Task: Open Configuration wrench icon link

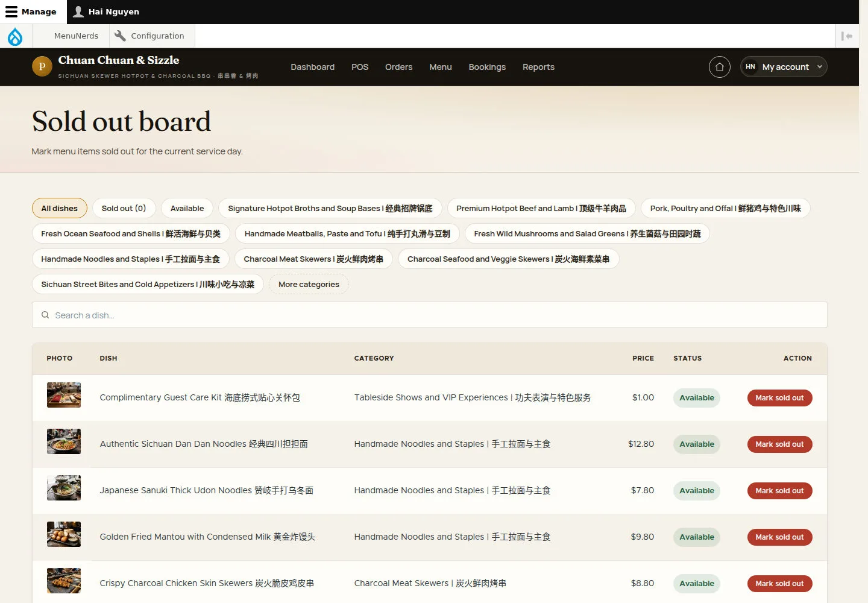Action: pos(120,36)
